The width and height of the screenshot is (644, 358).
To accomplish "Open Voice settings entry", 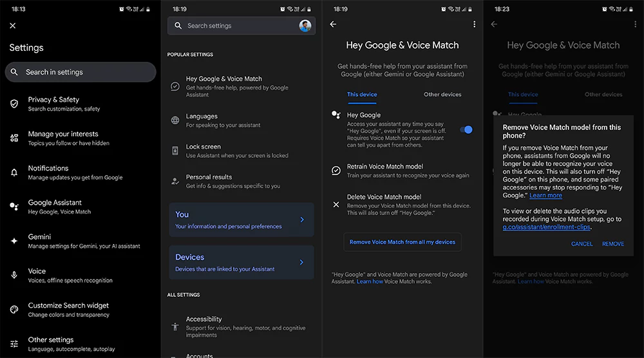I will (80, 275).
